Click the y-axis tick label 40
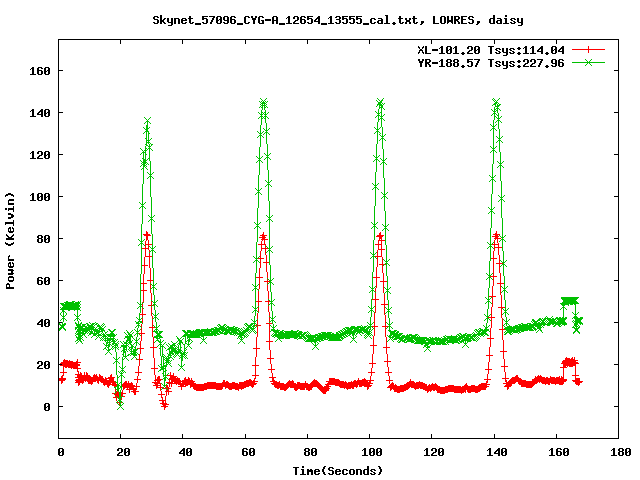The width and height of the screenshot is (640, 480). click(43, 323)
